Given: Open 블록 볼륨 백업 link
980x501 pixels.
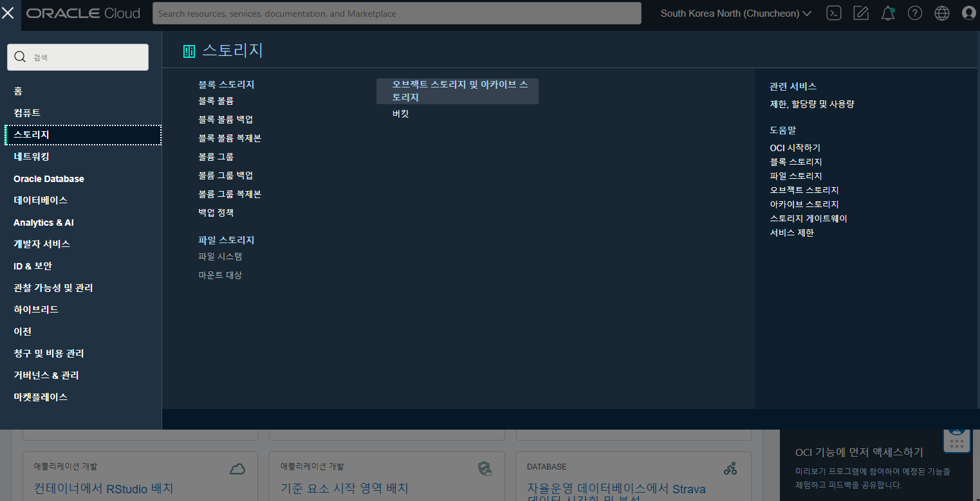Looking at the screenshot, I should [226, 120].
